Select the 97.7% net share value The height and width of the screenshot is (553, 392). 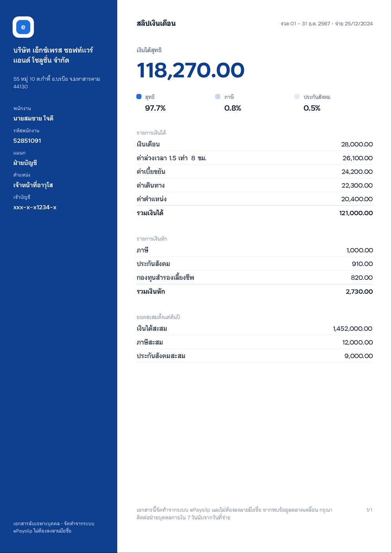point(155,108)
